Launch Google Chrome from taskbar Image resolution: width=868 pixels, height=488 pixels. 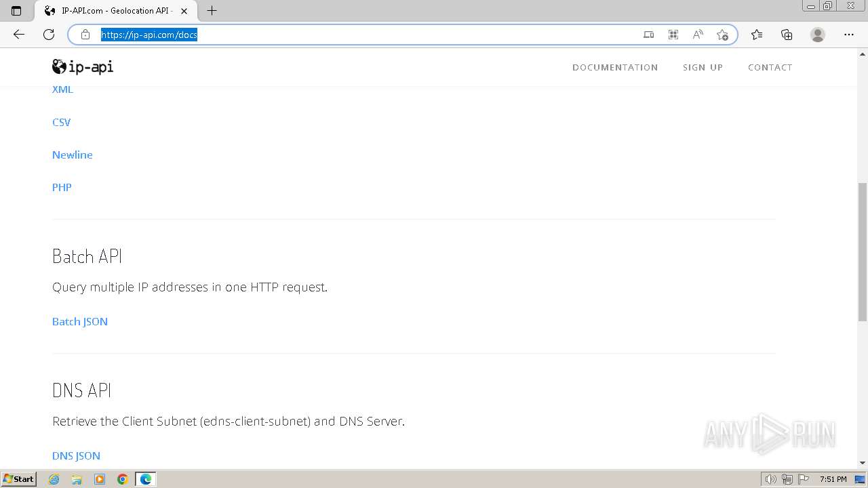point(123,479)
